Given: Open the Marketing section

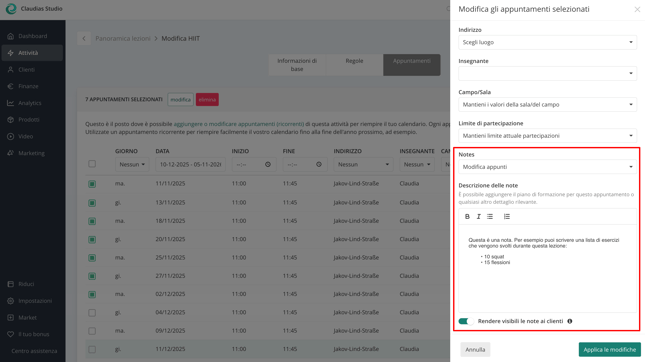Looking at the screenshot, I should 32,153.
